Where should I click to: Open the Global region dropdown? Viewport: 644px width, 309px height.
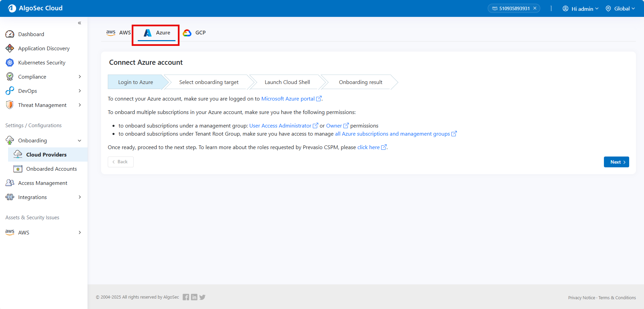click(620, 8)
